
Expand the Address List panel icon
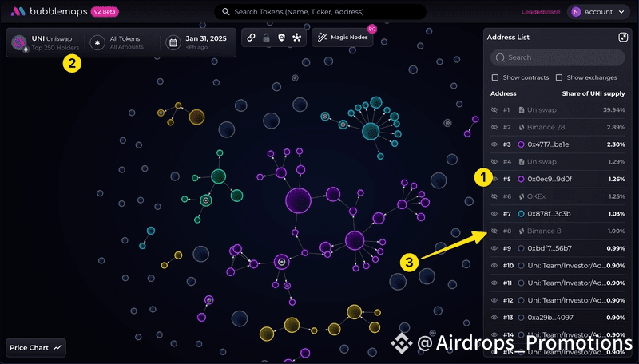tap(623, 37)
